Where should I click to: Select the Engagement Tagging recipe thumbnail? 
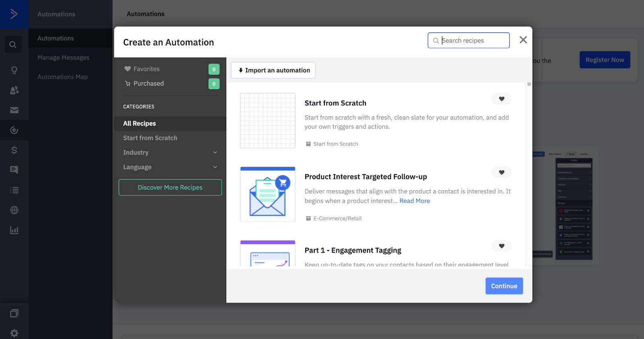coord(268,254)
